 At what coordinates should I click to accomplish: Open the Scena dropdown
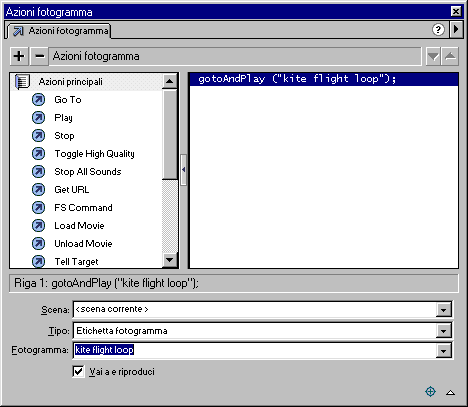coord(443,310)
